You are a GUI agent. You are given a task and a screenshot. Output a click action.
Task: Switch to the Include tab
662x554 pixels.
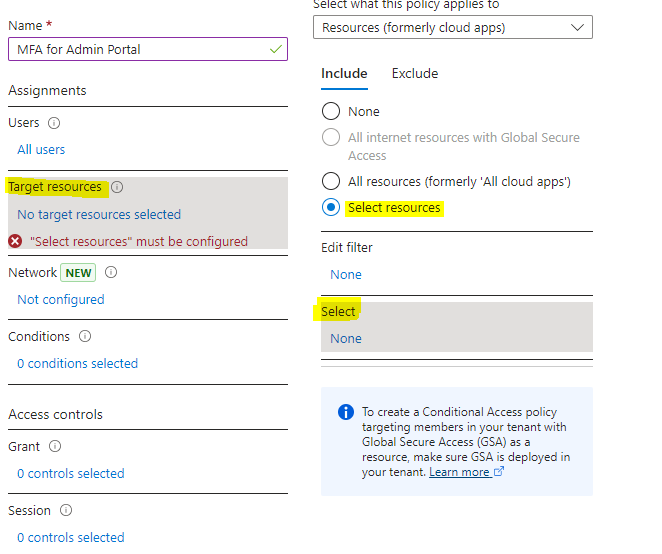click(344, 73)
